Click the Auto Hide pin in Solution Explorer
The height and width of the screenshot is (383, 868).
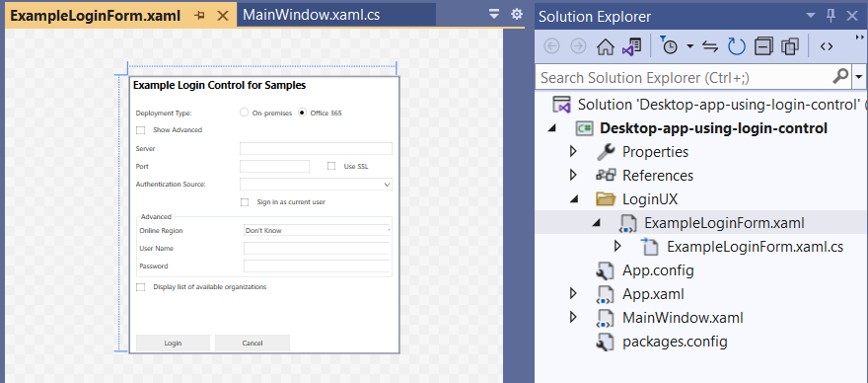pyautogui.click(x=831, y=16)
